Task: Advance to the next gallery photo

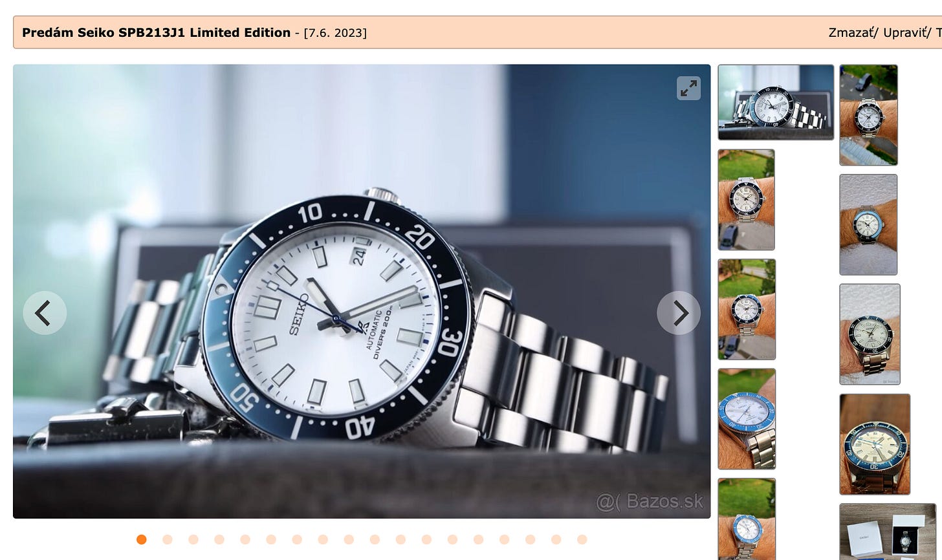Action: (x=678, y=313)
